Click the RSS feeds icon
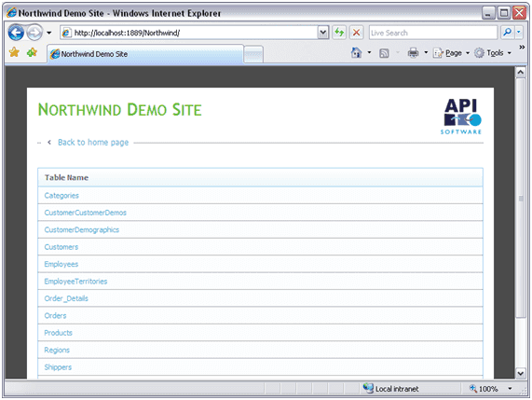The height and width of the screenshot is (400, 532). click(x=384, y=53)
